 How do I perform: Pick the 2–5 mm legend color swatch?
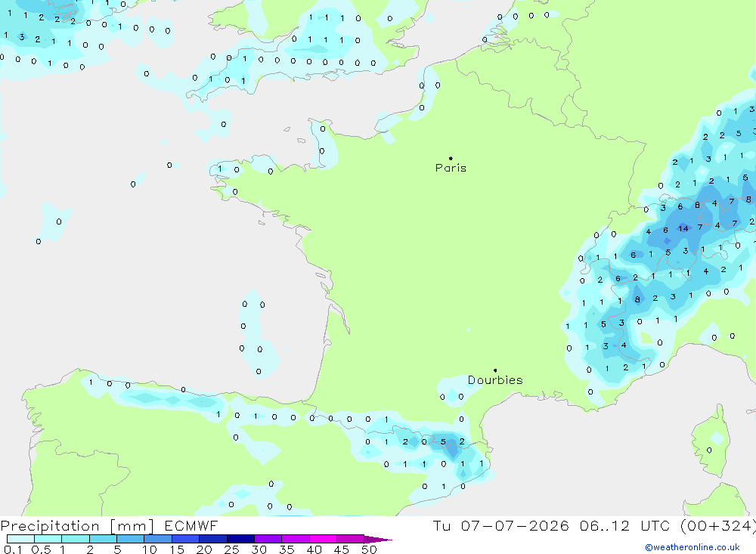(103, 539)
